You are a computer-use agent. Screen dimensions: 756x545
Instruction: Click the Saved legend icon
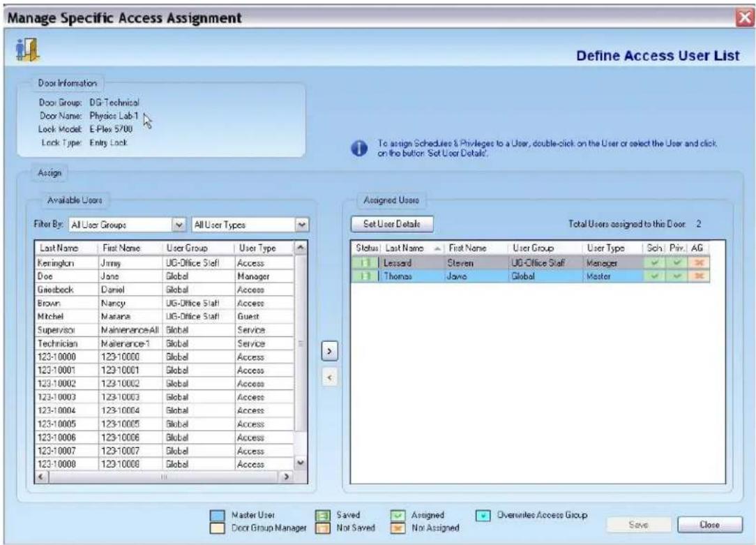click(322, 515)
